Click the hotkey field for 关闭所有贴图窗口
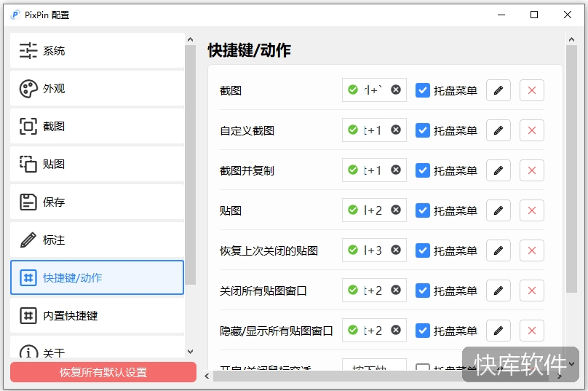The width and height of the screenshot is (588, 391). point(374,290)
